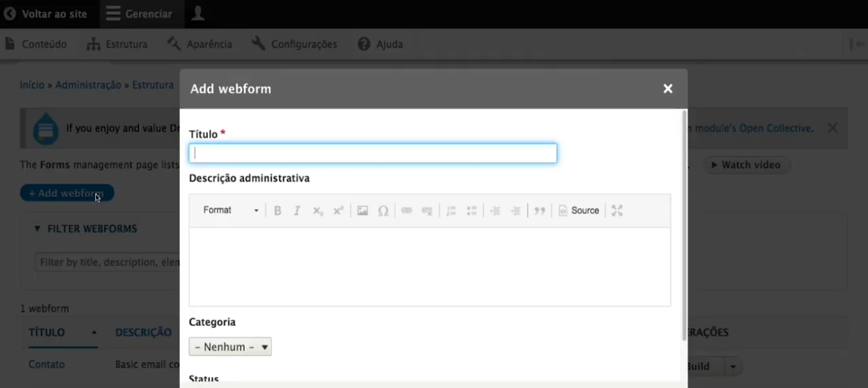Open the Insert Image dialog icon
The image size is (868, 388).
(362, 210)
